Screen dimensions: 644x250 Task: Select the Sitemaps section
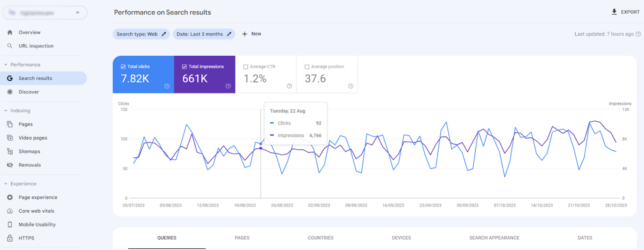click(x=29, y=151)
